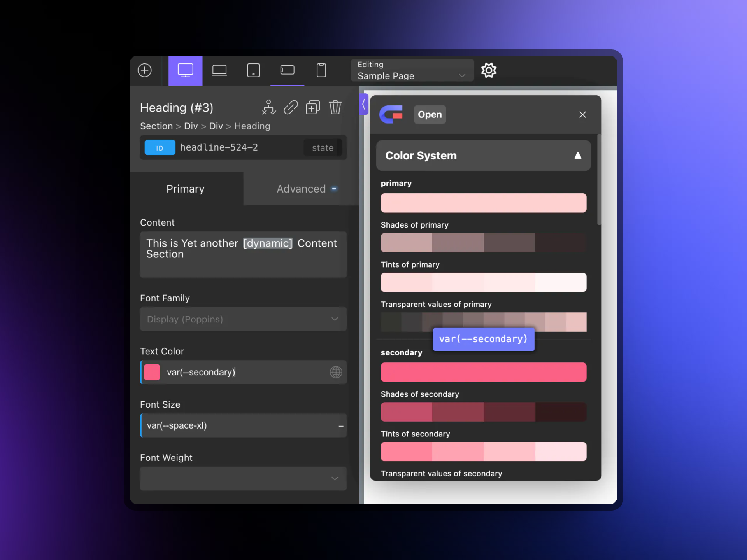Open the Font Weight dropdown
The height and width of the screenshot is (560, 747).
243,478
